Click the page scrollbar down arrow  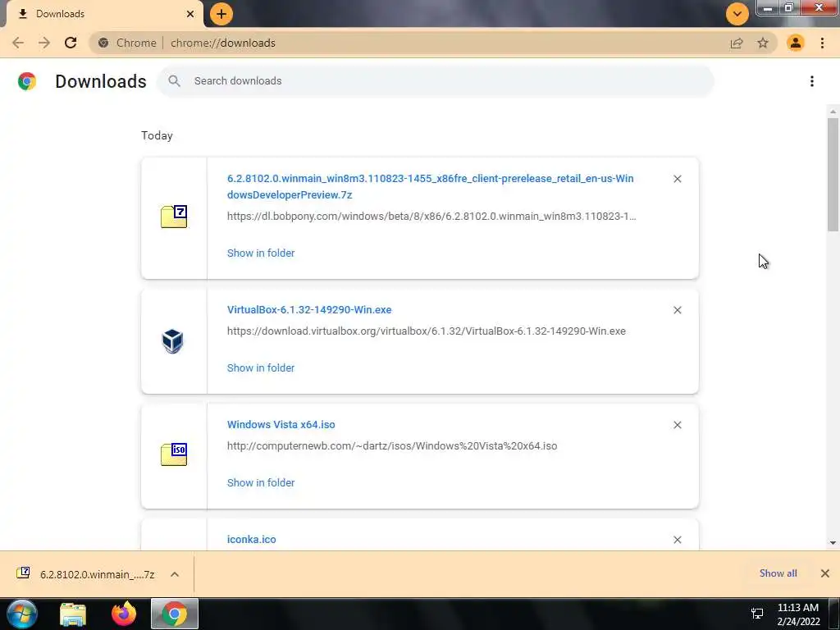[833, 543]
